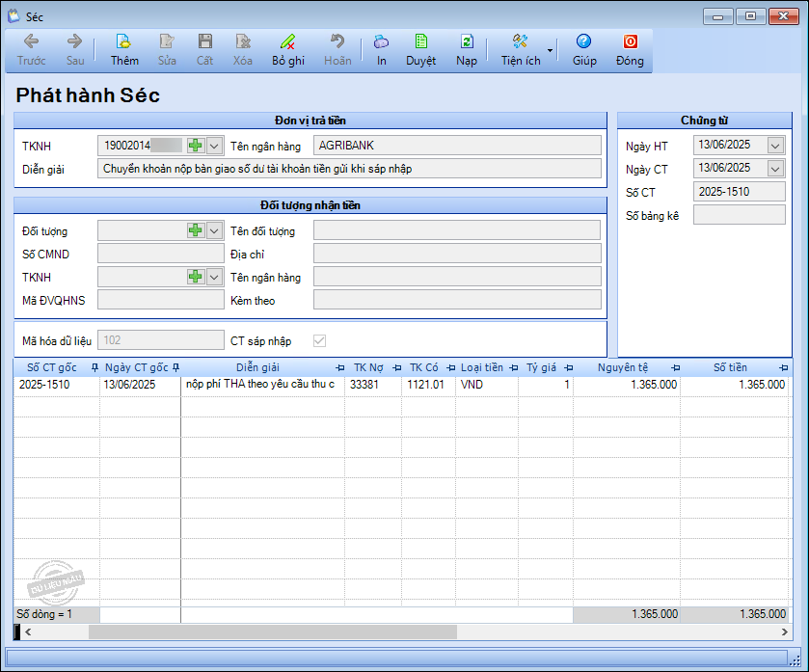The width and height of the screenshot is (809, 672).
Task: Print the cheque using In
Action: (381, 50)
